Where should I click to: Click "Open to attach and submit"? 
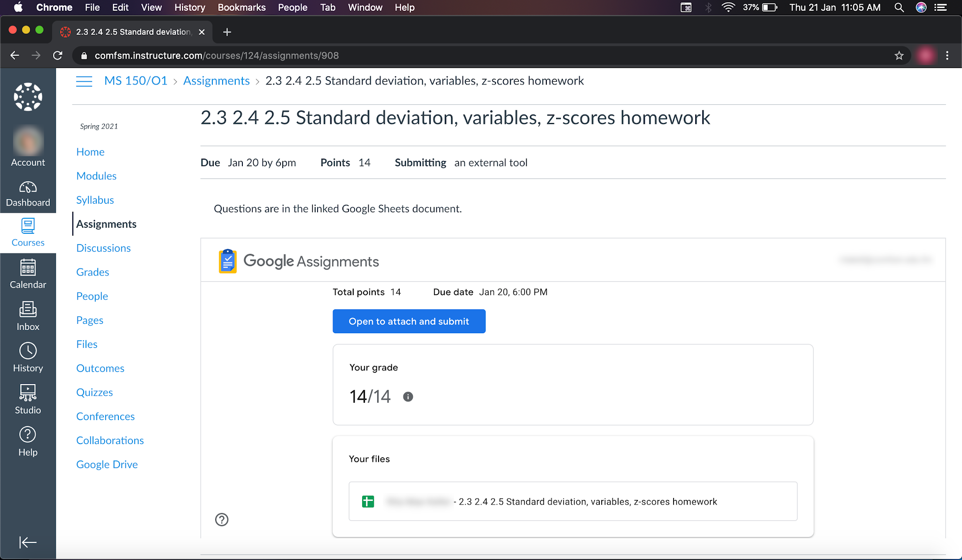tap(408, 321)
